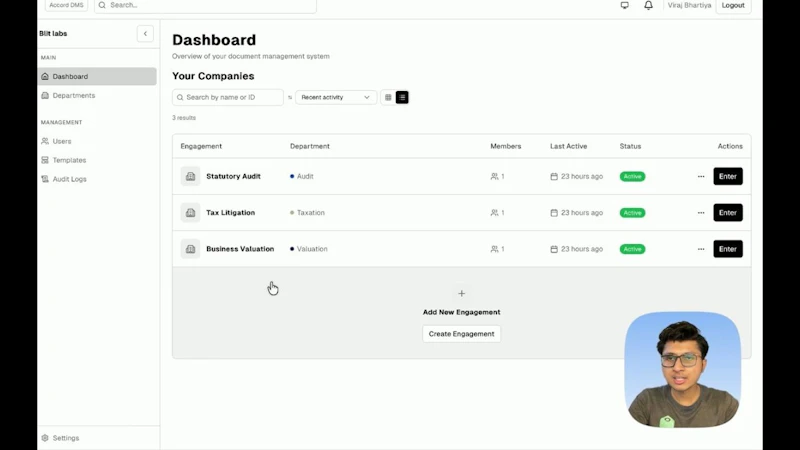Open more options for Tax Litigation

pos(701,213)
